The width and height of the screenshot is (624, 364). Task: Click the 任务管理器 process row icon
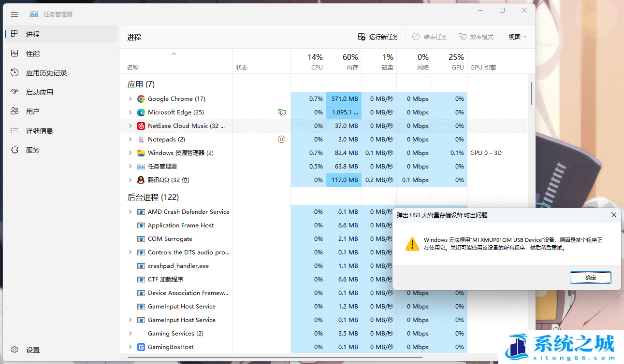tap(141, 167)
